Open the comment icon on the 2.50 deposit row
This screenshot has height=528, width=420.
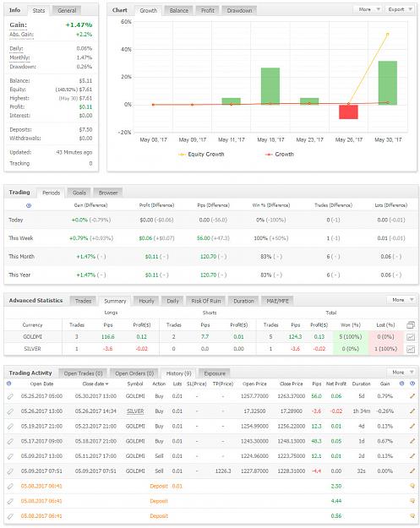(x=412, y=486)
